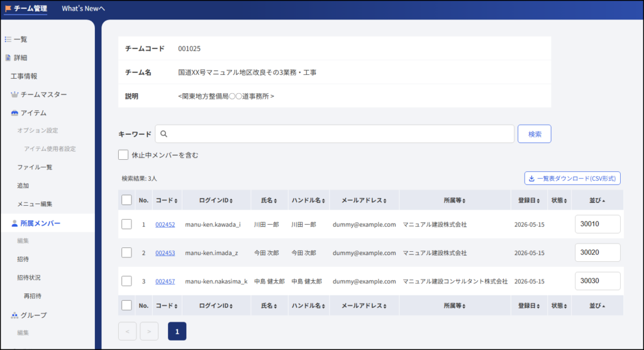The image size is (644, 350).
Task: Click 検索結果: 3人 text
Action: [139, 179]
